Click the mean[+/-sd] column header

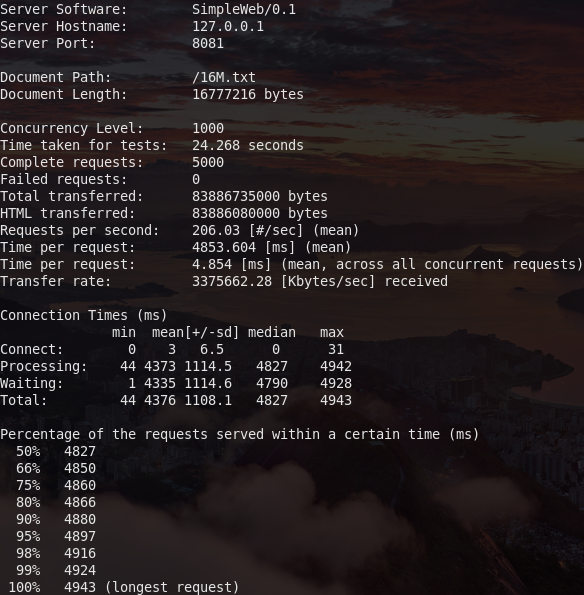point(195,333)
